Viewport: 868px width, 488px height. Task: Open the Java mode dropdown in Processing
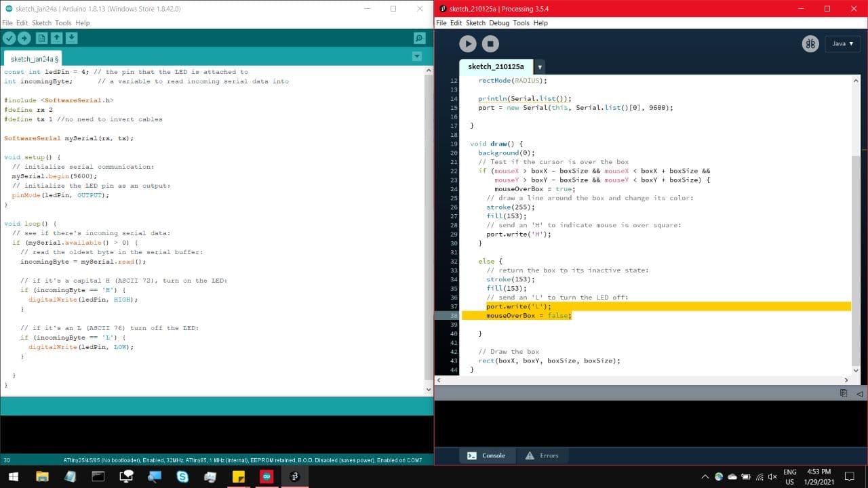[843, 43]
